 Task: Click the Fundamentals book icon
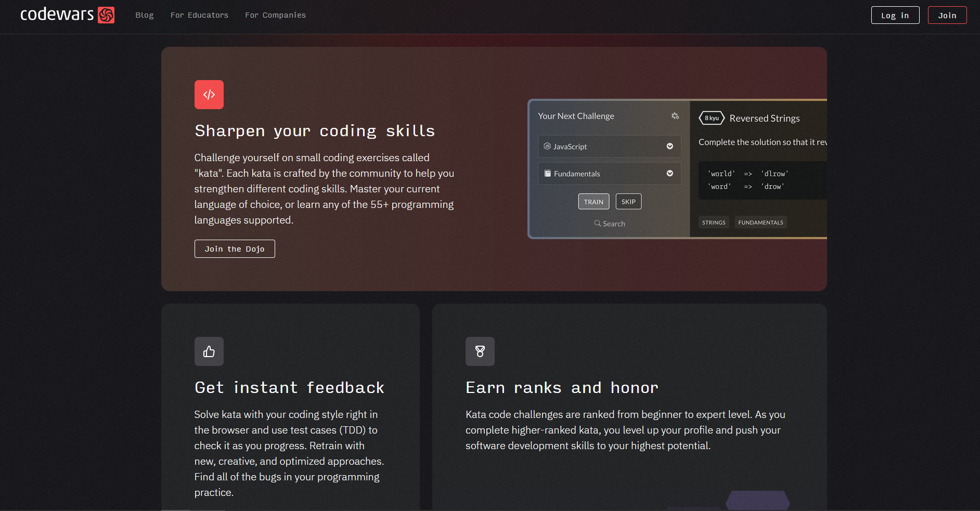pyautogui.click(x=547, y=173)
